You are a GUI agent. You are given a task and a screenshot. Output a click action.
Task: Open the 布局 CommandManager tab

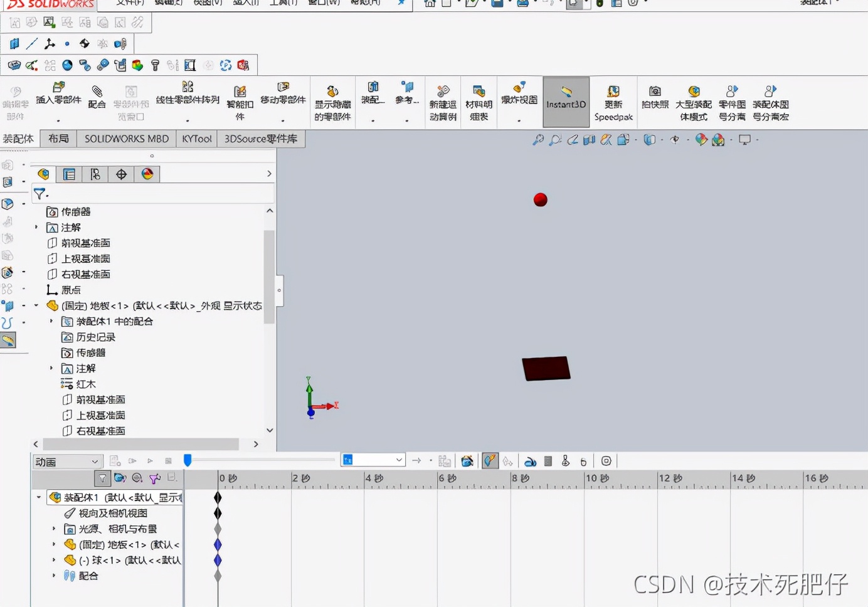click(58, 138)
